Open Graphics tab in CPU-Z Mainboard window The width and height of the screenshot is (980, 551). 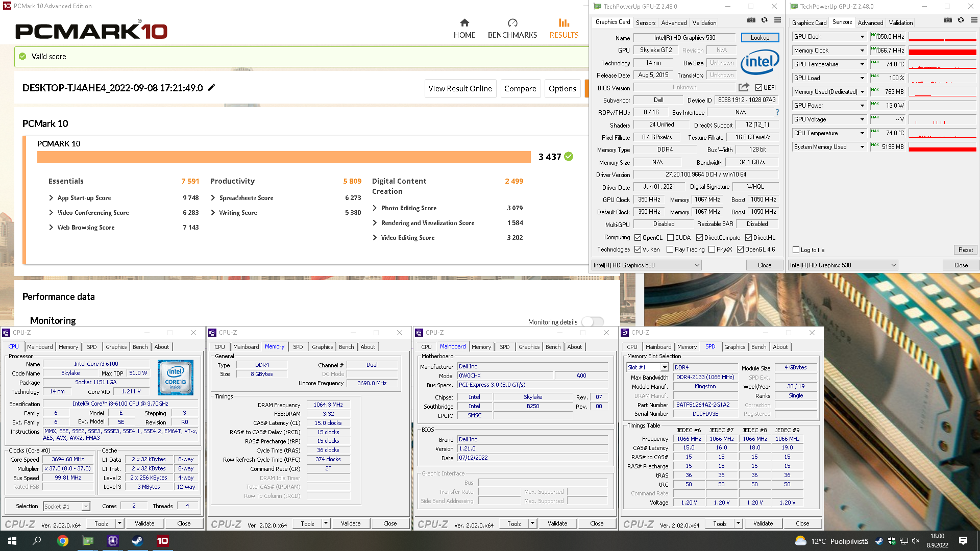click(x=529, y=347)
